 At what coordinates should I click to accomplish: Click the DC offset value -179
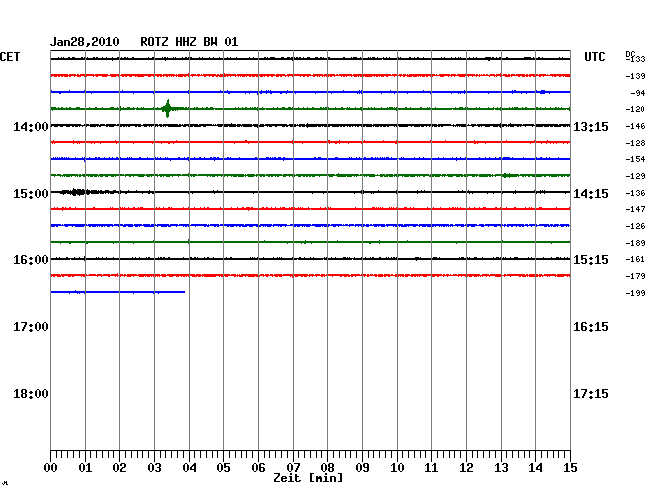(x=635, y=276)
